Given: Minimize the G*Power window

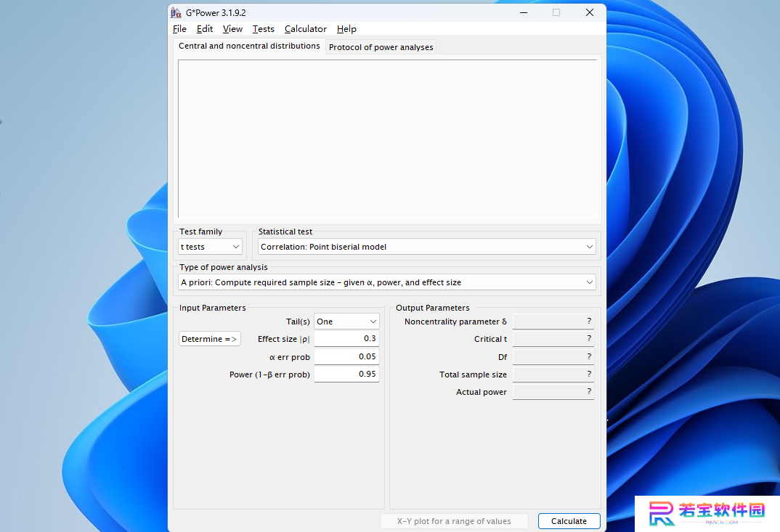Looking at the screenshot, I should pyautogui.click(x=524, y=12).
